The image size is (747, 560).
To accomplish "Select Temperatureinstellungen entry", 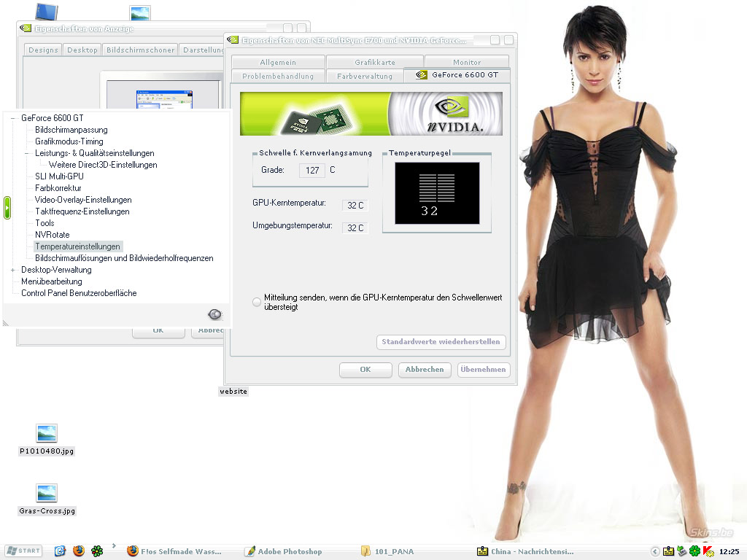I will pos(77,246).
